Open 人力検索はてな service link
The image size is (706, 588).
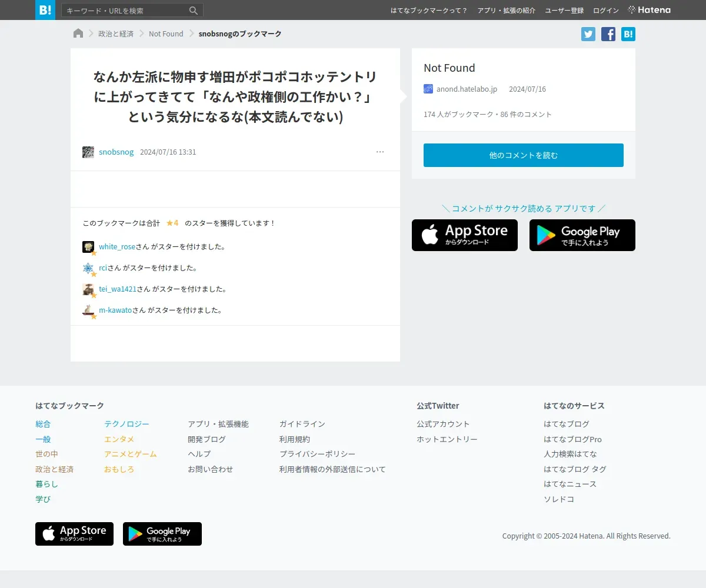(570, 454)
